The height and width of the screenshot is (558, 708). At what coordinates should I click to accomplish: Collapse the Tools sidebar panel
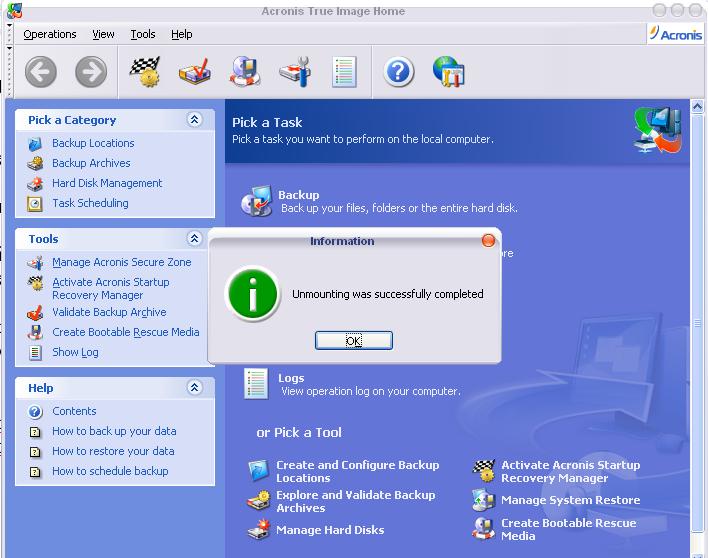click(x=194, y=238)
